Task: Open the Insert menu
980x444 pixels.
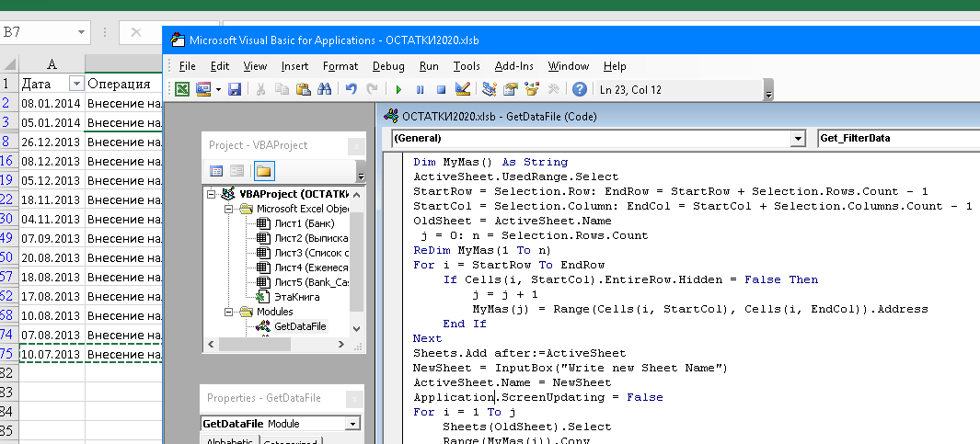Action: 294,65
